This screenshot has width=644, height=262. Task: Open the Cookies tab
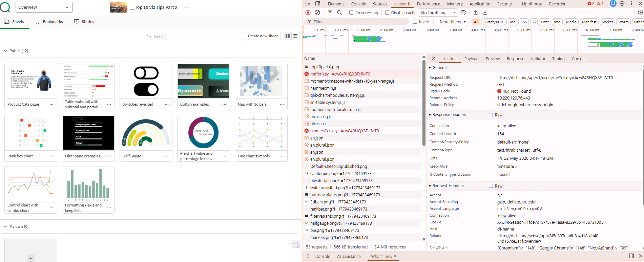tap(579, 59)
